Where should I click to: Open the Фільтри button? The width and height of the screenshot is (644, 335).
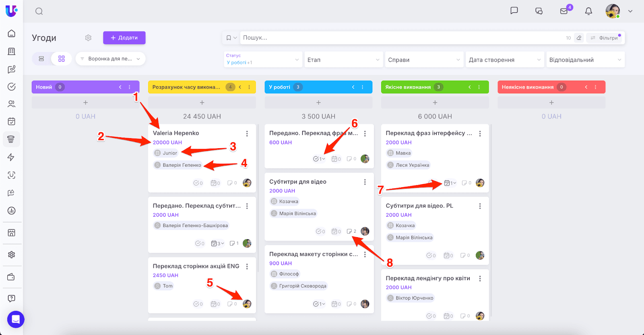605,38
